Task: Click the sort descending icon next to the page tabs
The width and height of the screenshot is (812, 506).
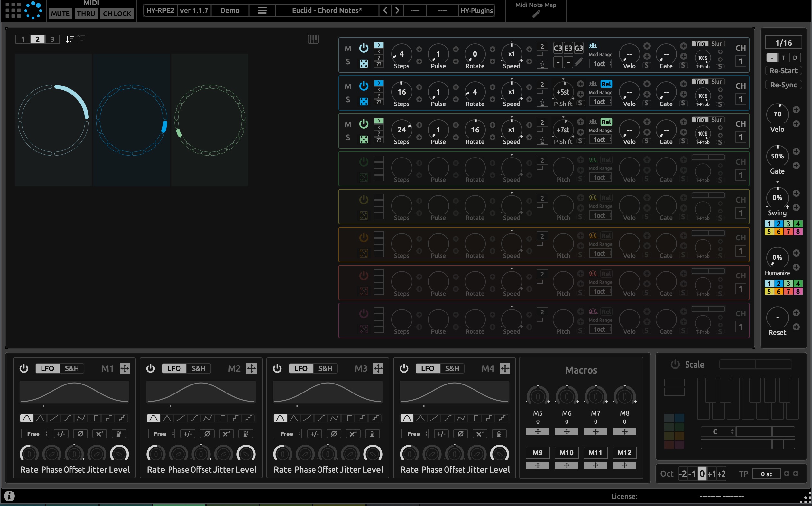Action: [x=69, y=39]
